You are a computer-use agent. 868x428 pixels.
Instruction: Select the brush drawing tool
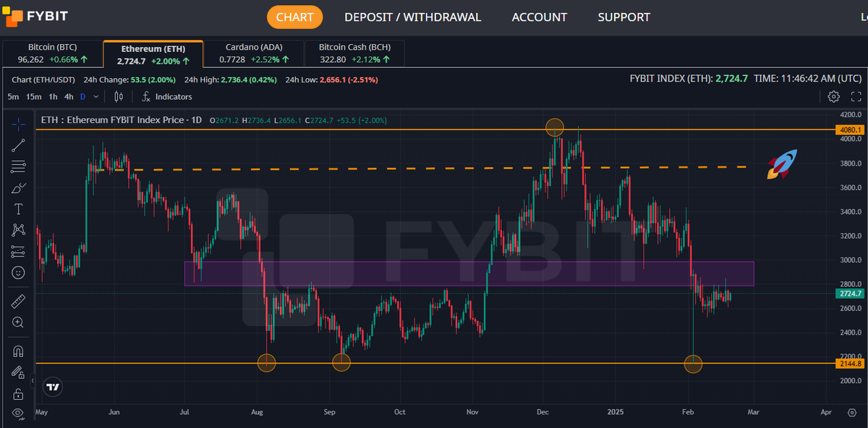click(18, 188)
